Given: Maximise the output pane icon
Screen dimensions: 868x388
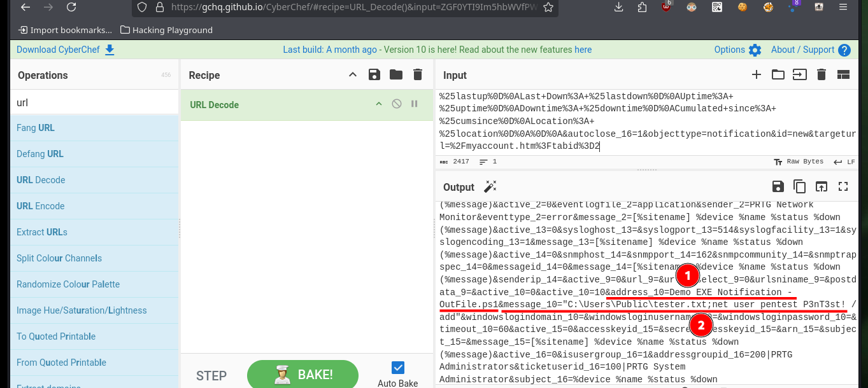Looking at the screenshot, I should point(843,186).
